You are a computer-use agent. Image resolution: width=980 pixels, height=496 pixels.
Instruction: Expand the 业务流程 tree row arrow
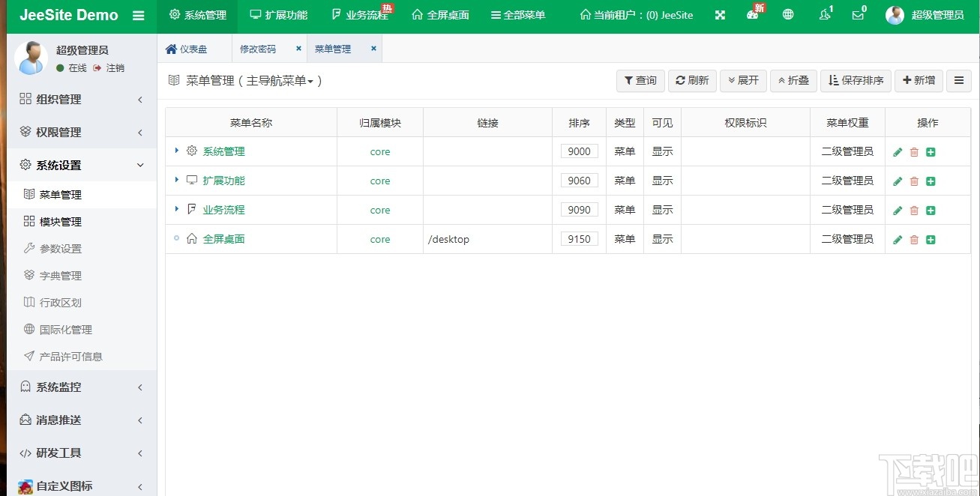[x=177, y=209]
